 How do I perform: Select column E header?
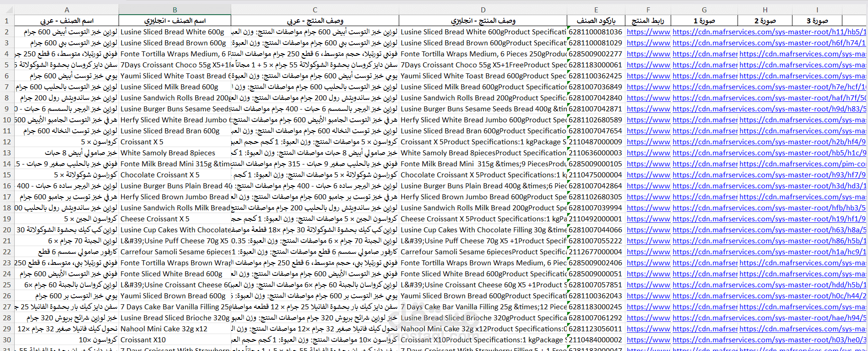click(x=596, y=10)
